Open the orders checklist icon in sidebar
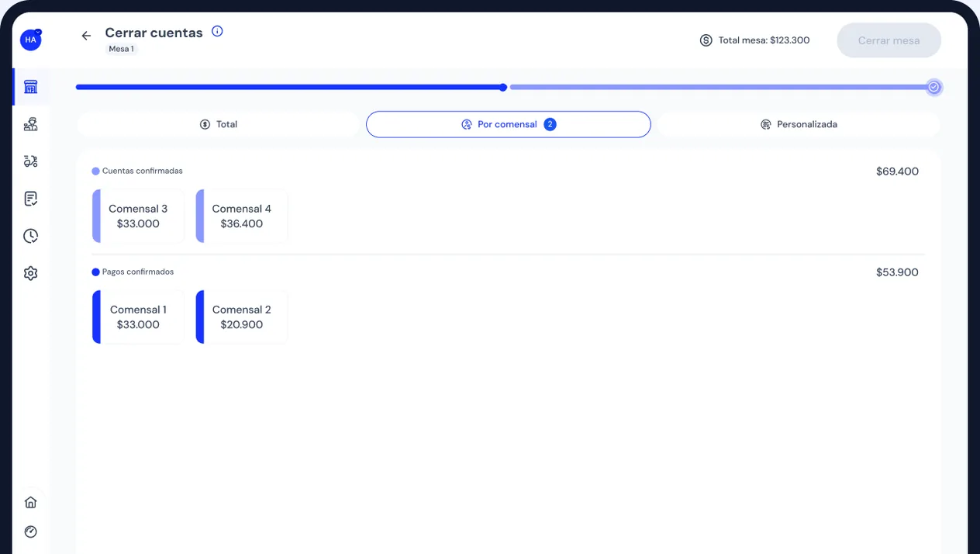This screenshot has height=554, width=980. click(31, 199)
